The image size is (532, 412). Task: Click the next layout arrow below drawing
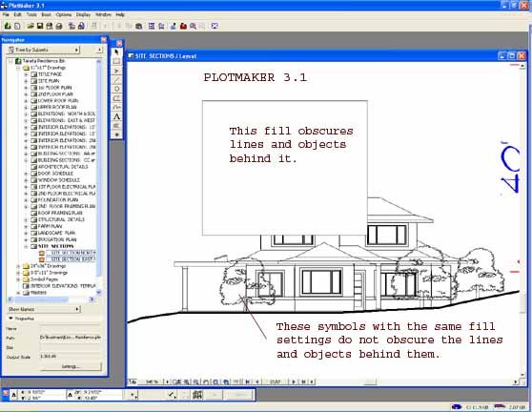[294, 381]
